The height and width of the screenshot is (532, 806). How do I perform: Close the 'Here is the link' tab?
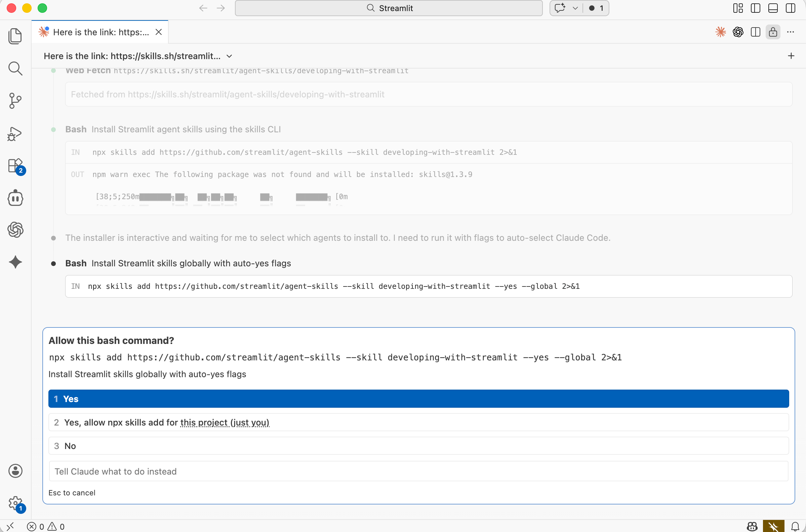click(x=159, y=32)
